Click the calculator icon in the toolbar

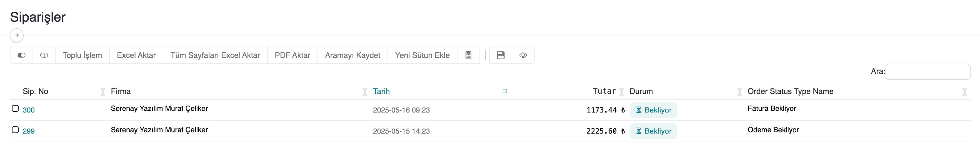point(468,55)
